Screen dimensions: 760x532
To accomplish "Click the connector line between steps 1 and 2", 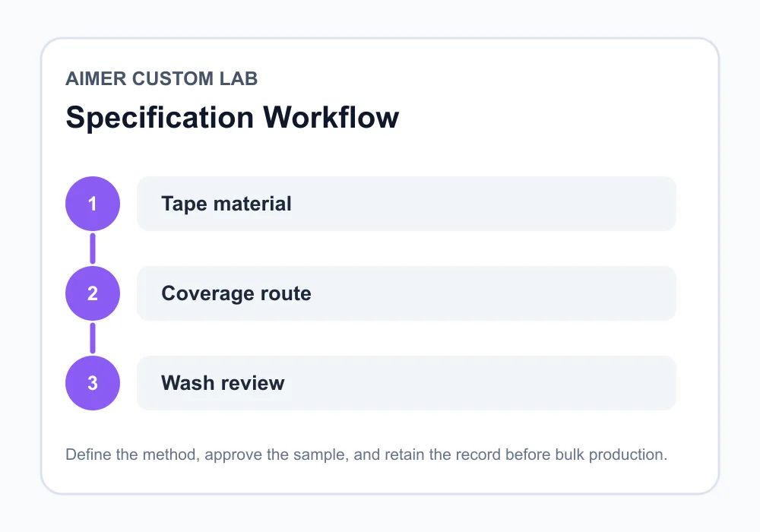I will pyautogui.click(x=93, y=249).
